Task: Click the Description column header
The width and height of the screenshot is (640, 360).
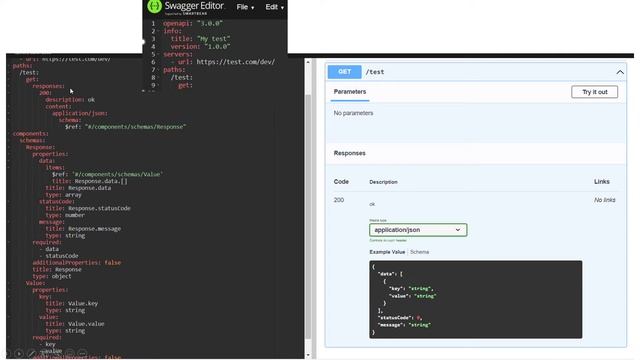Action: pos(383,182)
